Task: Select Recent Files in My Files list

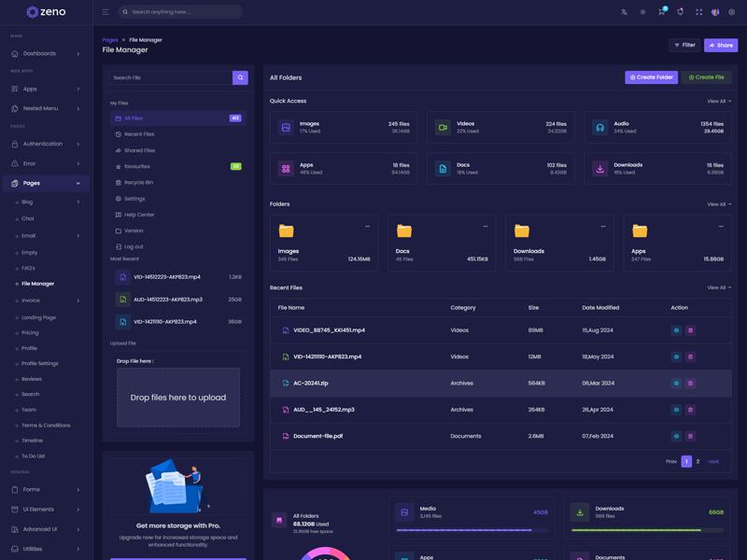Action: click(x=139, y=134)
